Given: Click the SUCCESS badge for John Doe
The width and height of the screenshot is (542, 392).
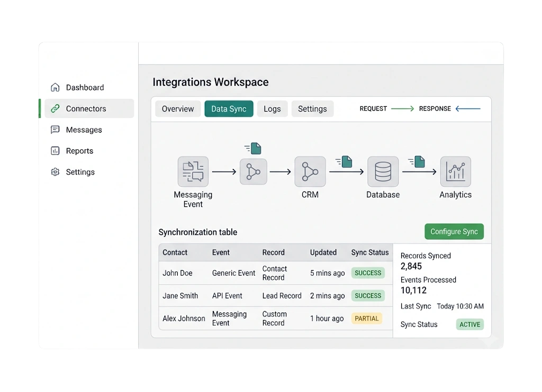Looking at the screenshot, I should pyautogui.click(x=368, y=273).
